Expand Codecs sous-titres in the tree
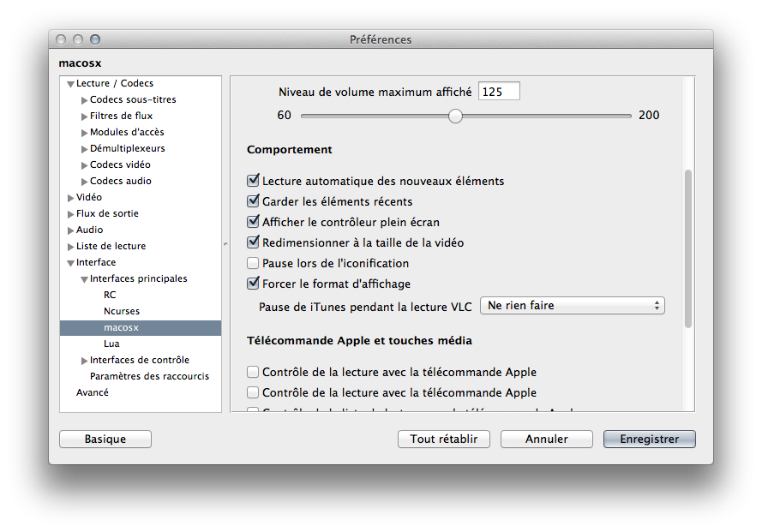Viewport: 762px width, 532px height. [x=84, y=100]
